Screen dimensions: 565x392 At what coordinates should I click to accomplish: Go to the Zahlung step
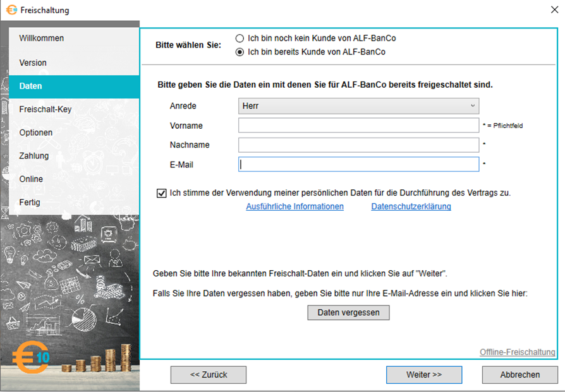[74, 156]
